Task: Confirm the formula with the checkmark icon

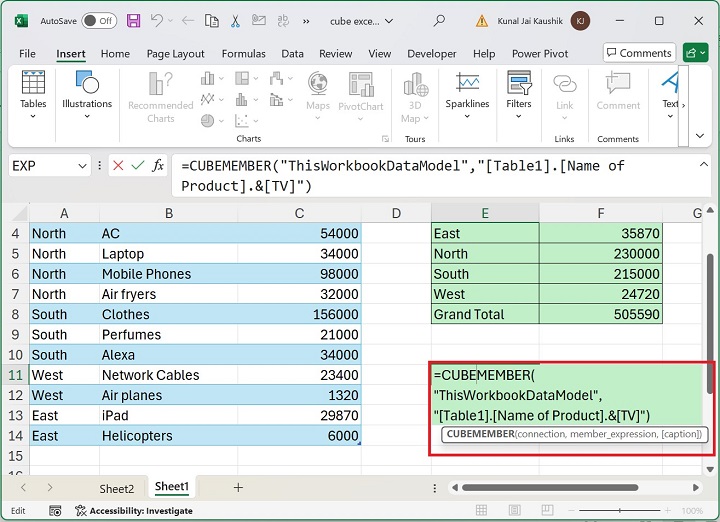Action: (137, 165)
